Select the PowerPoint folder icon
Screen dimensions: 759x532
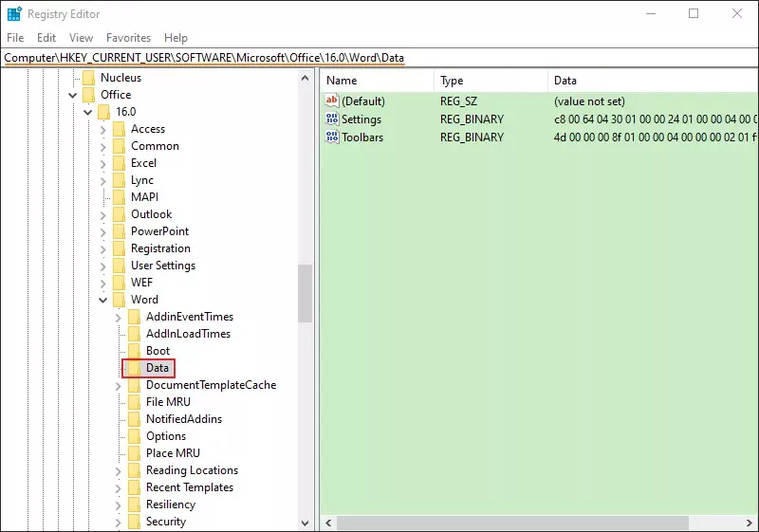point(119,231)
